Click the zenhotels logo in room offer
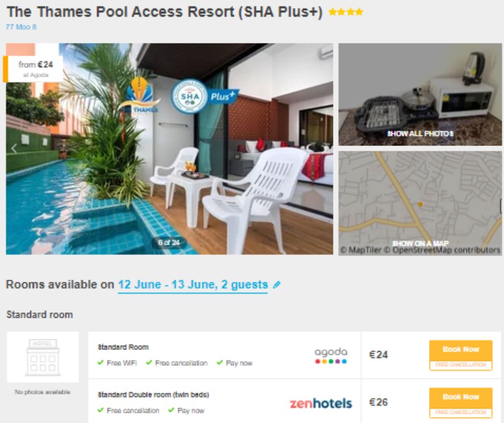This screenshot has height=423, width=504. (x=321, y=403)
